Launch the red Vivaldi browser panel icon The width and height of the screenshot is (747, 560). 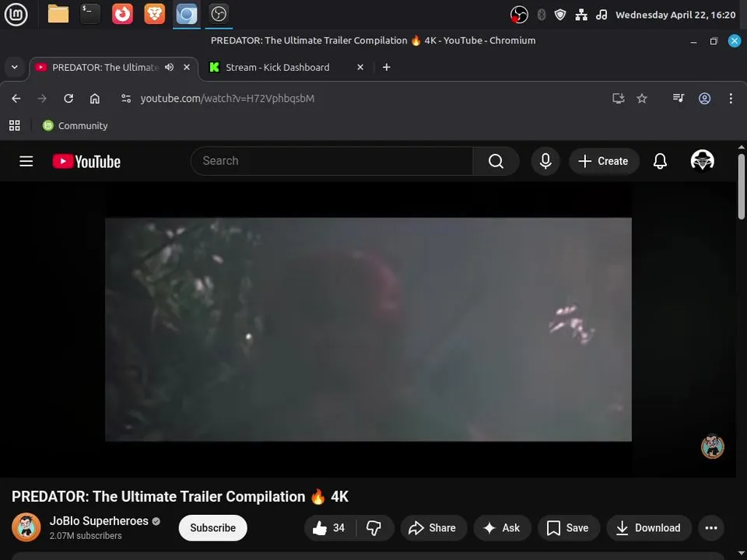pos(122,14)
